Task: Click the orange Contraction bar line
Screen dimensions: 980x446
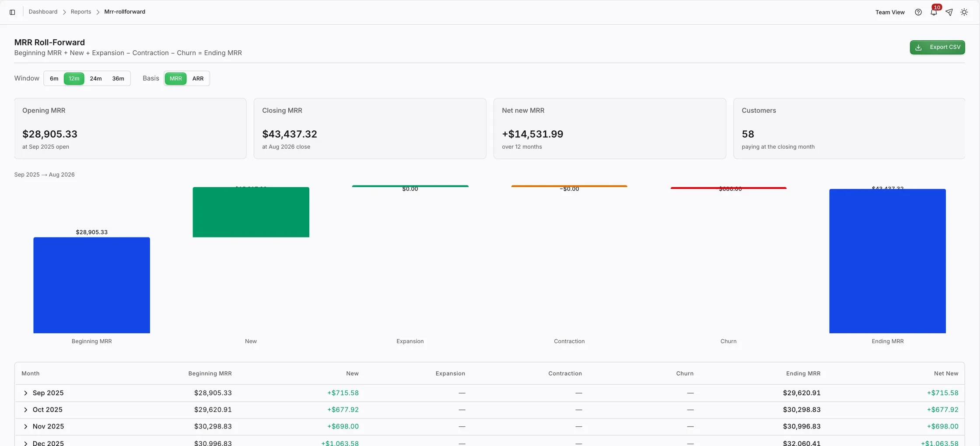Action: click(x=569, y=186)
